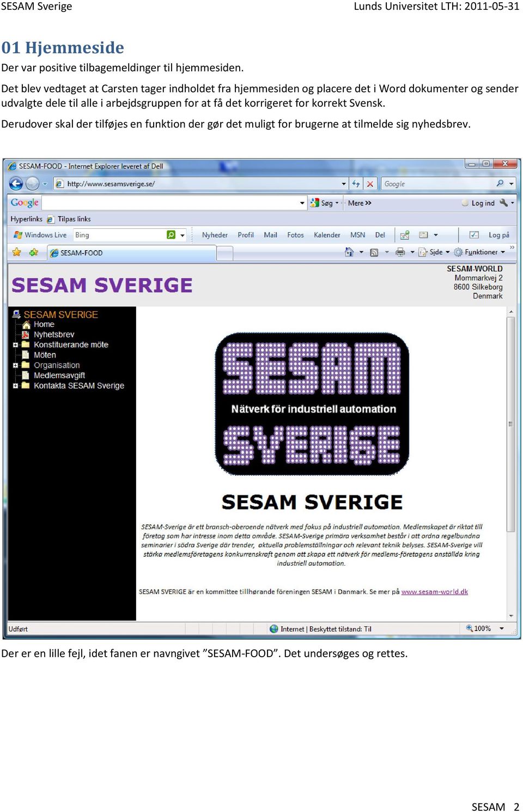Image resolution: width=523 pixels, height=812 pixels.
Task: Open Kalender in Windows Live toolbar
Action: (327, 235)
